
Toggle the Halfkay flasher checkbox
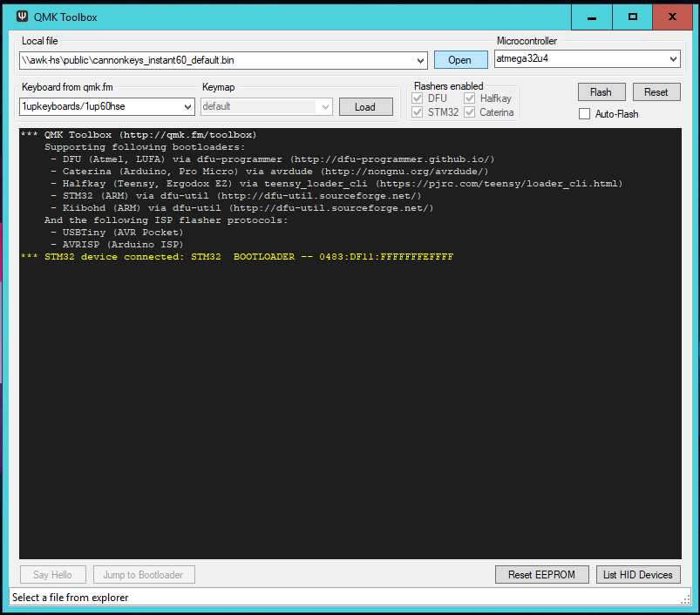coord(470,98)
